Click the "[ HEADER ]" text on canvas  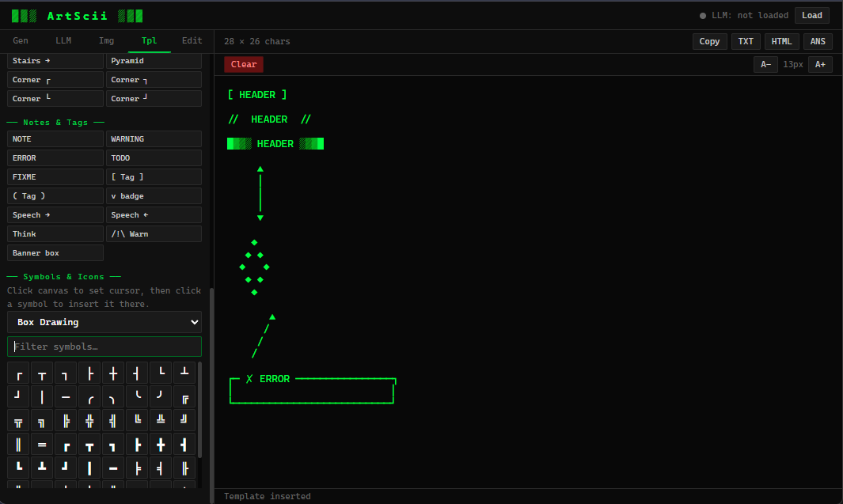tap(257, 95)
